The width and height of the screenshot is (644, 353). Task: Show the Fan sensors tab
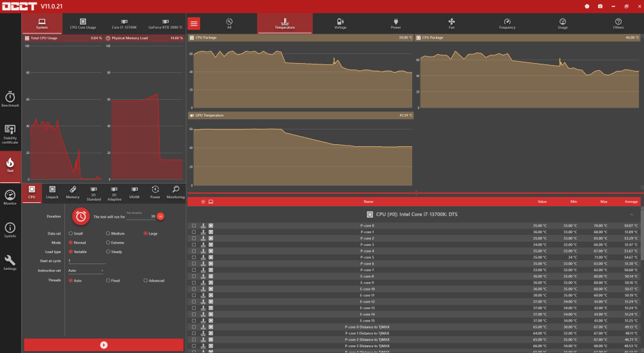(451, 23)
